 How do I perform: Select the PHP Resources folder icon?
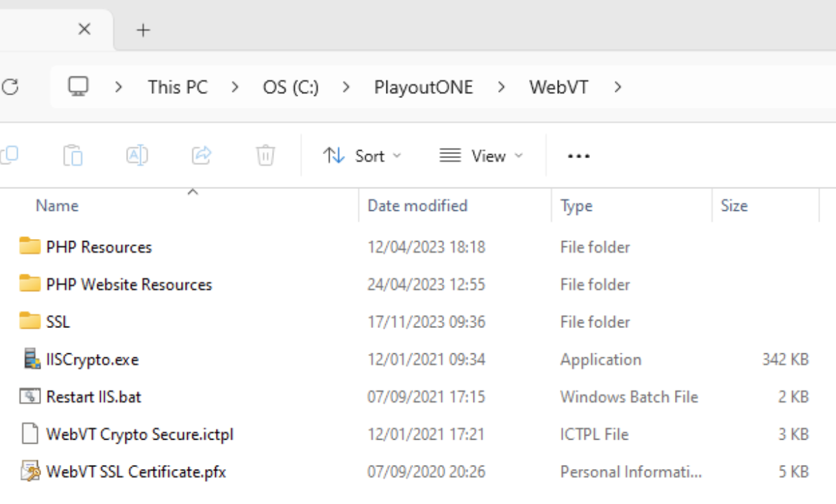click(x=29, y=246)
